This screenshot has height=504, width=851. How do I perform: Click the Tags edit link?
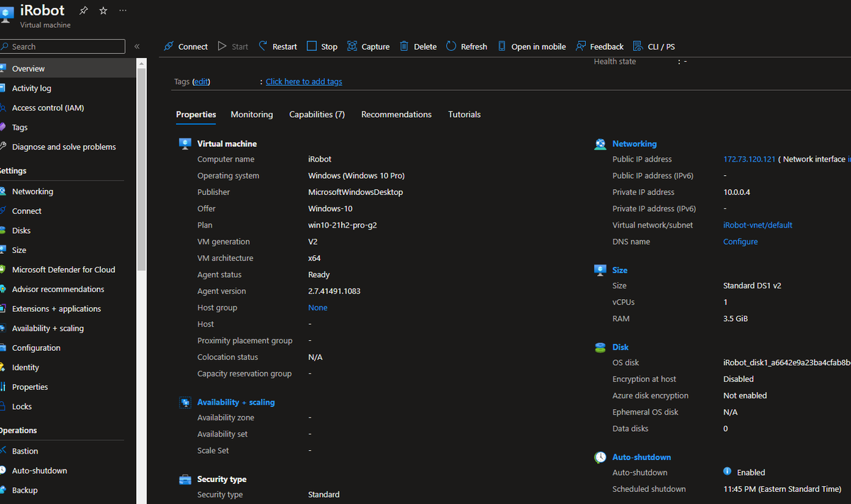201,82
